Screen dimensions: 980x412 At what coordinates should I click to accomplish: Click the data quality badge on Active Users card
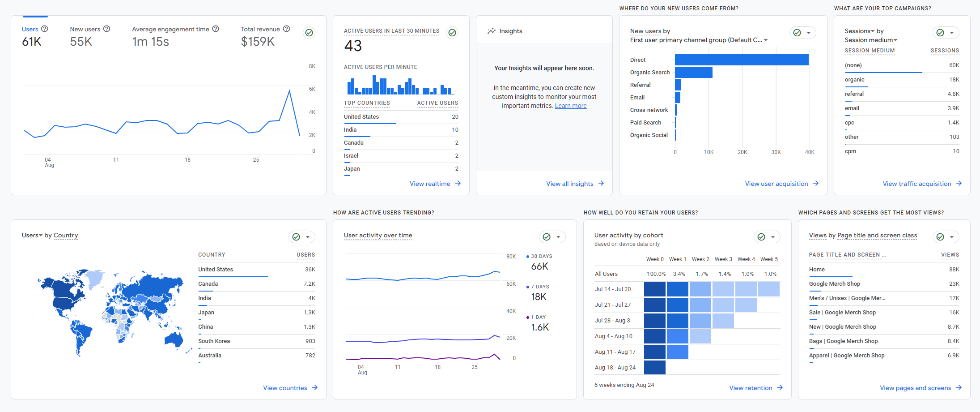coord(452,32)
